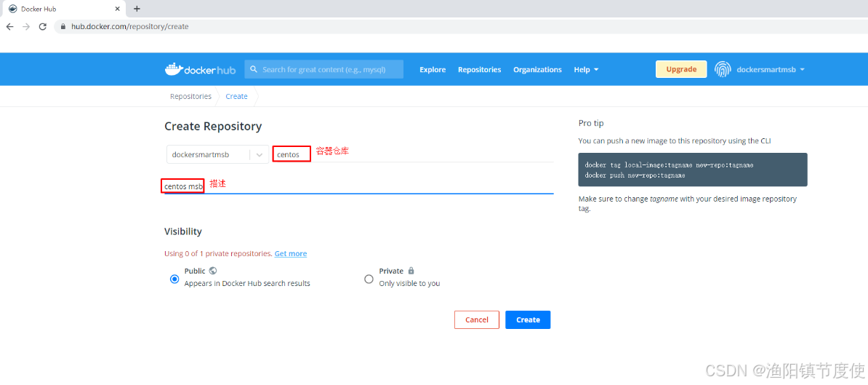Click the Repositories breadcrumb
This screenshot has width=868, height=385.
coord(190,96)
